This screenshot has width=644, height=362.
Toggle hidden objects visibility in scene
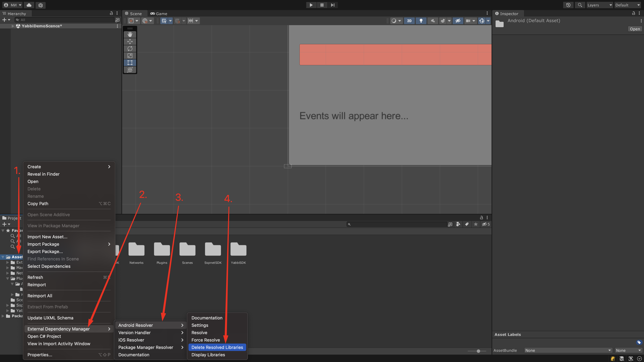[x=458, y=21]
